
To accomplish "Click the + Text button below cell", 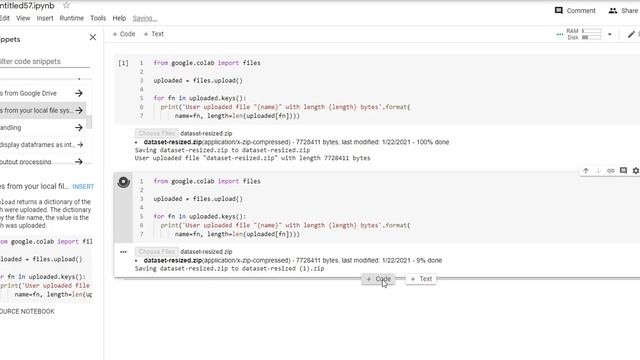I will (421, 279).
